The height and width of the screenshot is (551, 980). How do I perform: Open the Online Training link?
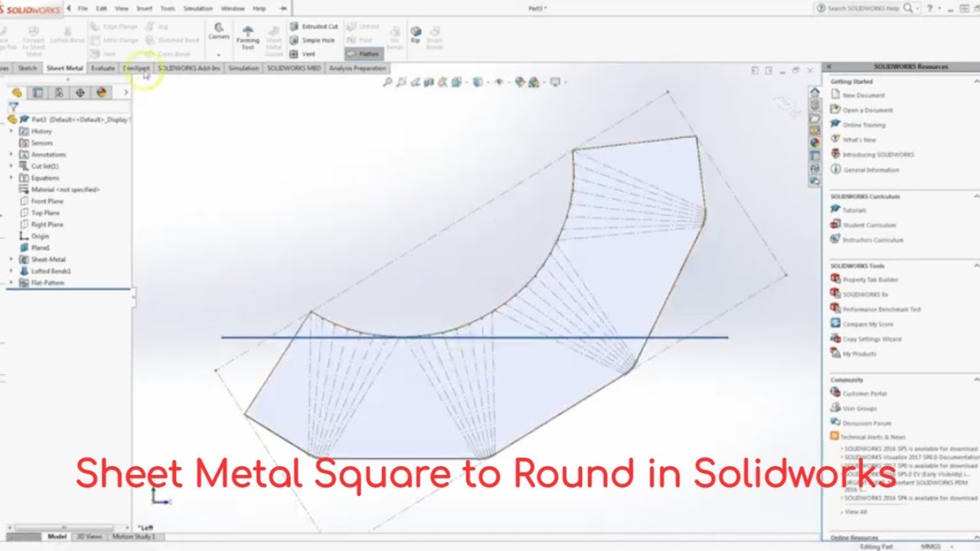[864, 125]
